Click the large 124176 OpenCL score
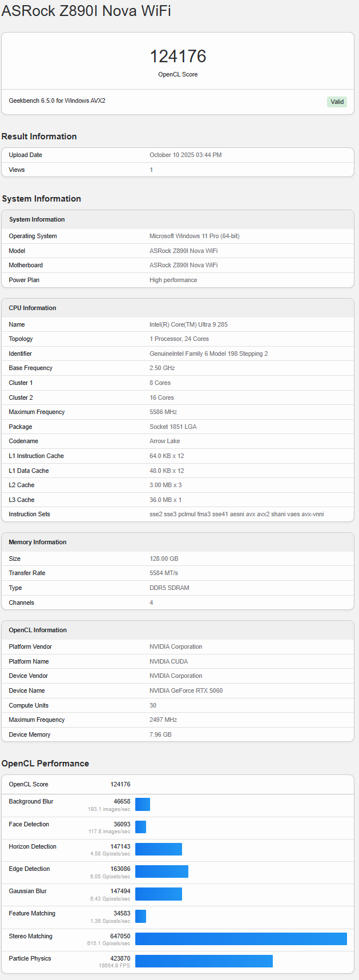 coord(178,56)
